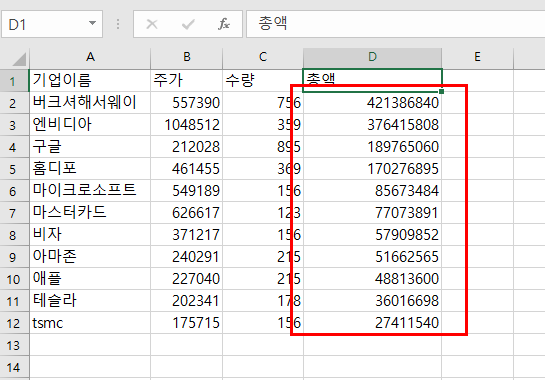This screenshot has width=545, height=380.
Task: Click the quantity cell 895 in row 4
Action: coord(263,147)
